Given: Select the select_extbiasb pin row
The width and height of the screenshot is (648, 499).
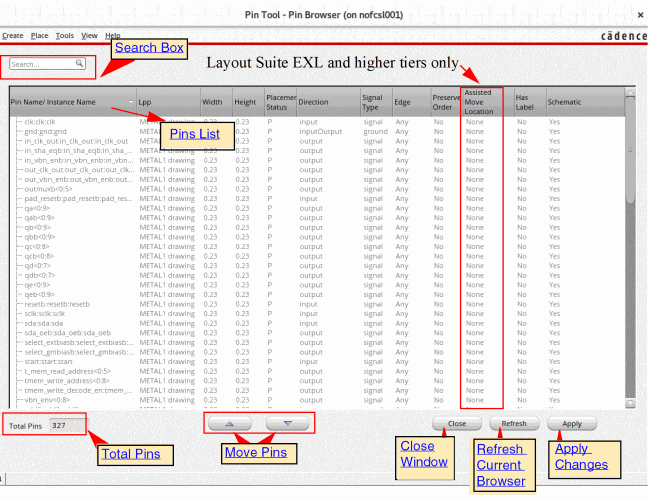Looking at the screenshot, I should 317,342.
